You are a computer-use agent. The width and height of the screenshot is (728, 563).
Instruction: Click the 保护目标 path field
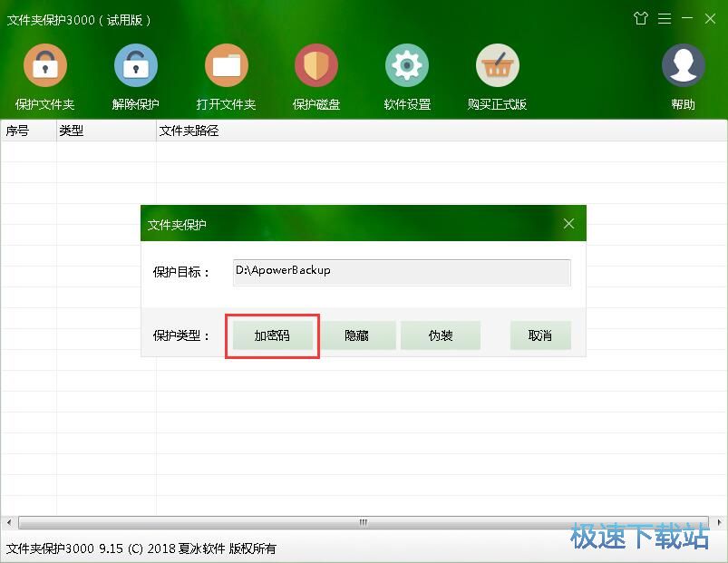402,272
